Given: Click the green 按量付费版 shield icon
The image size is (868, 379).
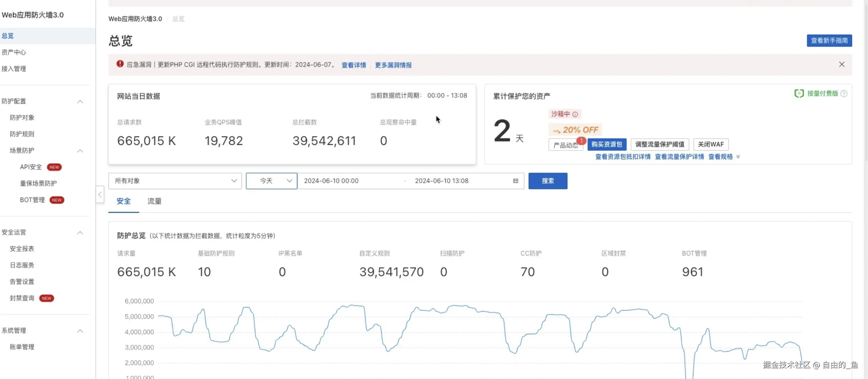Looking at the screenshot, I should [799, 93].
